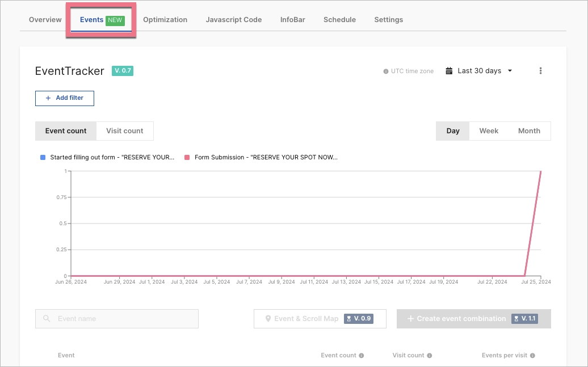This screenshot has width=588, height=367.
Task: Switch to the Overview tab
Action: 45,19
